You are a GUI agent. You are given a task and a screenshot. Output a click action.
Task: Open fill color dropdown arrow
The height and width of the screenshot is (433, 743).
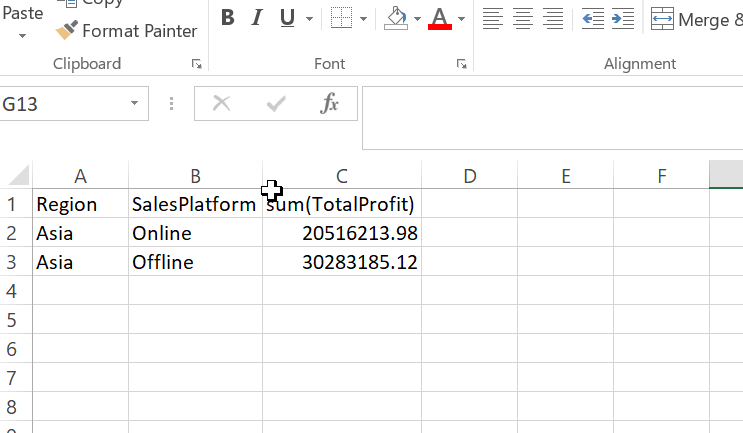tap(417, 19)
